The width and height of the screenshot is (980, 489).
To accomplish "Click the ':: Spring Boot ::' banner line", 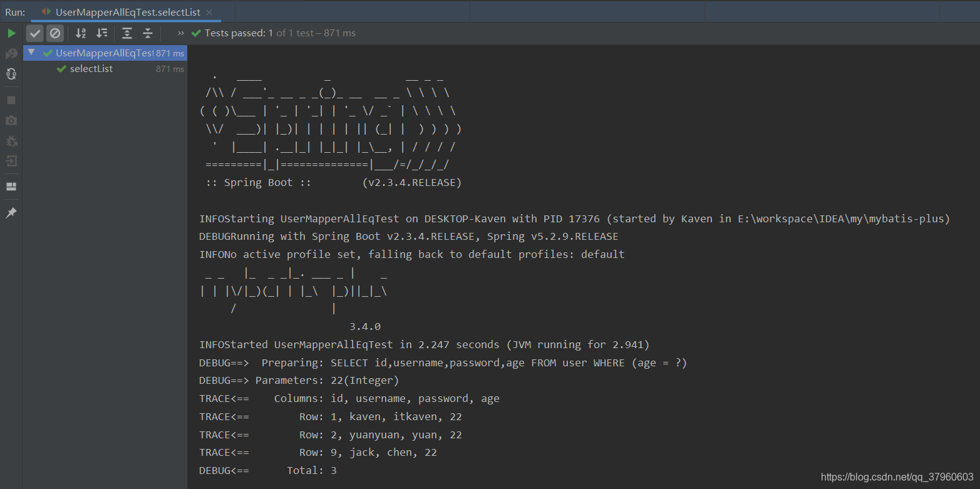I will 334,183.
